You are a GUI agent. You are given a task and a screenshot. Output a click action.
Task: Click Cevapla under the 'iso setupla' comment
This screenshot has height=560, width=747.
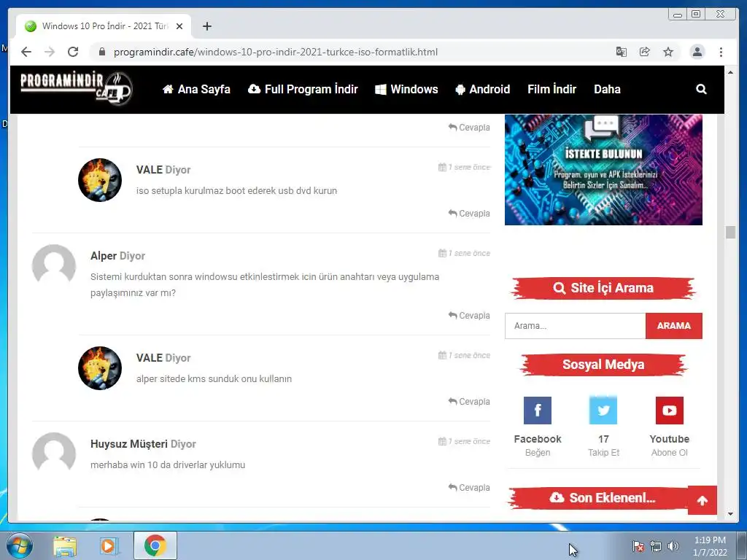point(469,214)
